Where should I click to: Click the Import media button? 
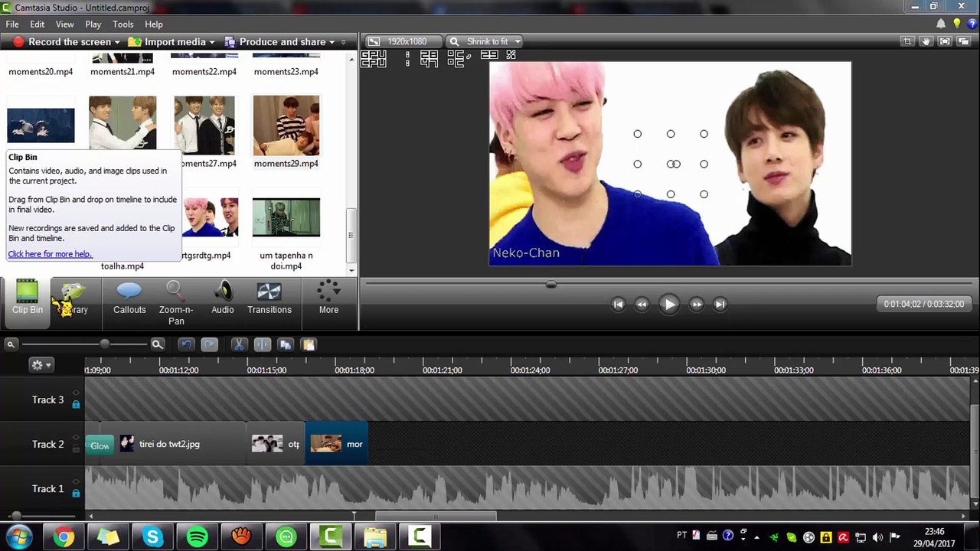pyautogui.click(x=168, y=42)
